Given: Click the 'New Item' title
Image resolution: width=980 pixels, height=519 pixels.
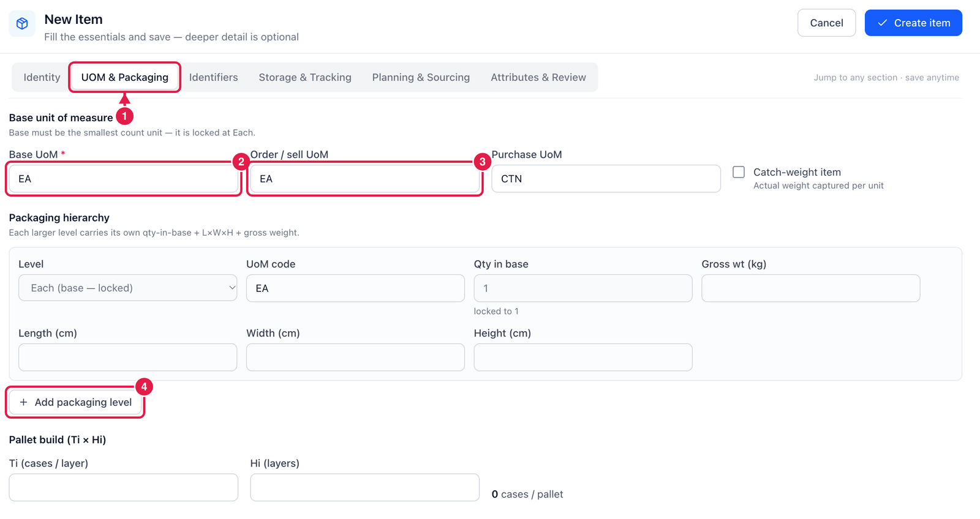Looking at the screenshot, I should coord(73,20).
